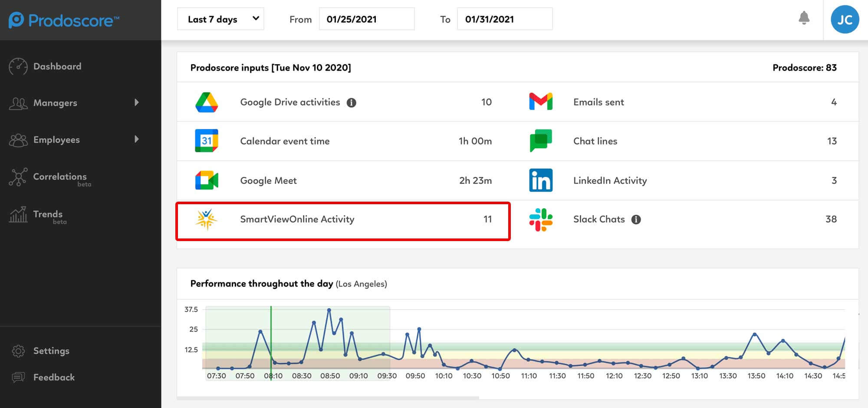Image resolution: width=868 pixels, height=408 pixels.
Task: Open the JC user avatar menu
Action: [x=845, y=20]
